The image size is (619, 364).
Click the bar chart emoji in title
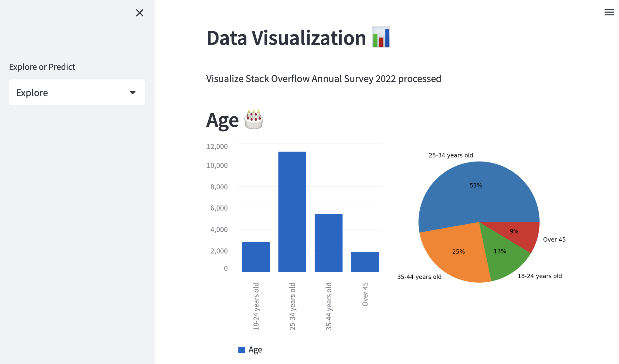pos(381,37)
